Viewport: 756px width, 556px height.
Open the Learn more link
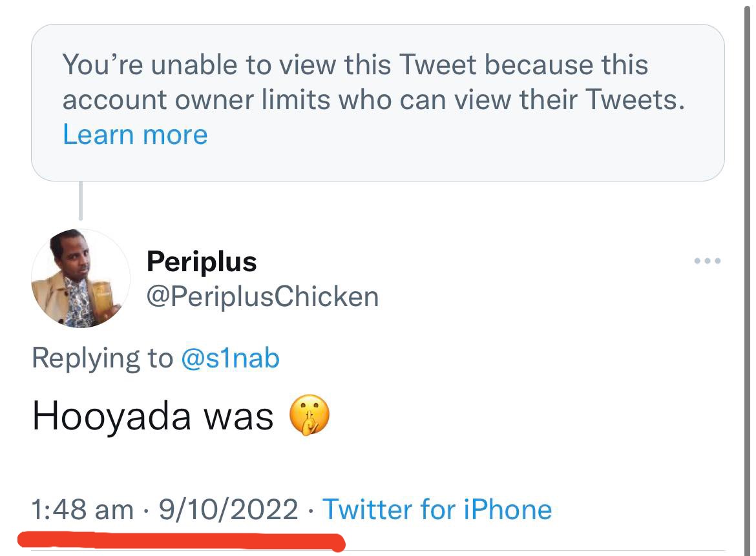coord(135,134)
